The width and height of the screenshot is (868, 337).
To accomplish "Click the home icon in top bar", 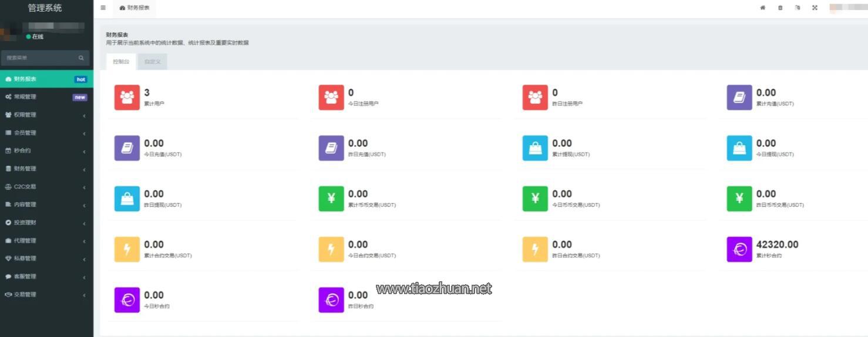I will [x=763, y=8].
